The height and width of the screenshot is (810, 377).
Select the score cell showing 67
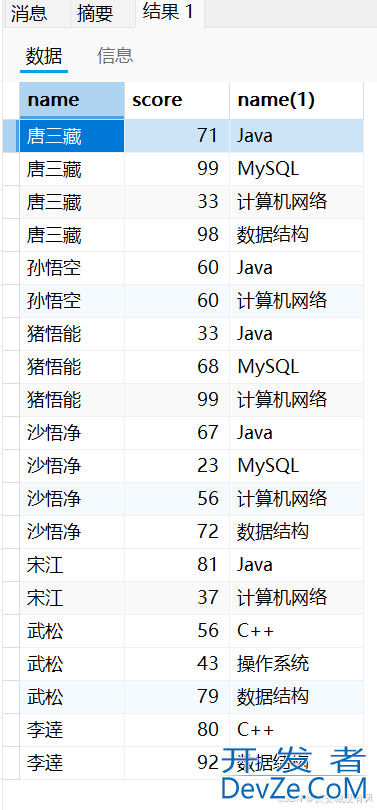[177, 433]
